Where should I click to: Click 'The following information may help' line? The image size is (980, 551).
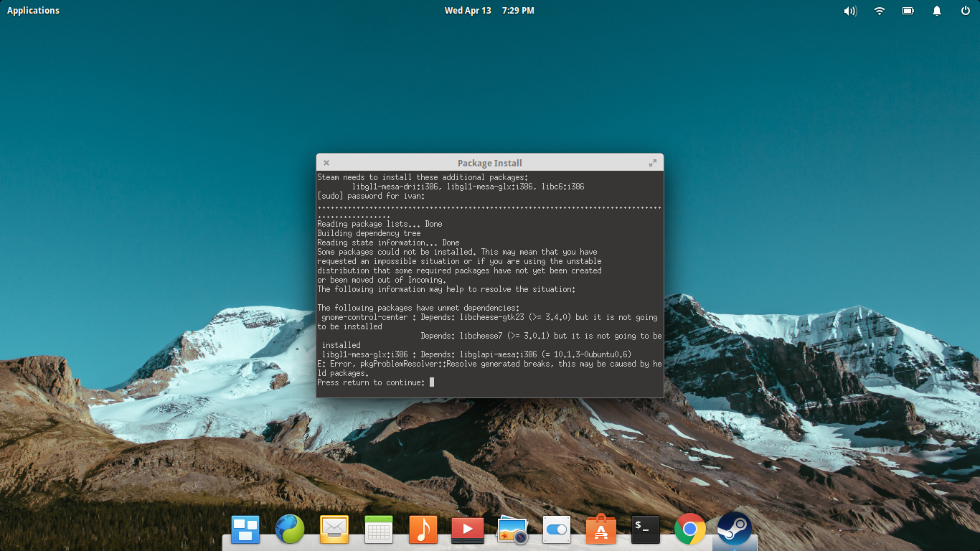tap(446, 289)
